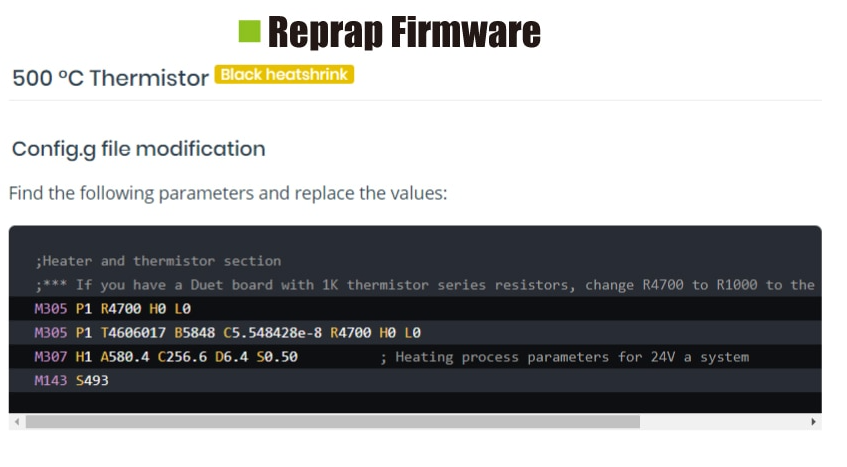Click the left scroll arrow of code block
The image size is (847, 467).
click(17, 422)
